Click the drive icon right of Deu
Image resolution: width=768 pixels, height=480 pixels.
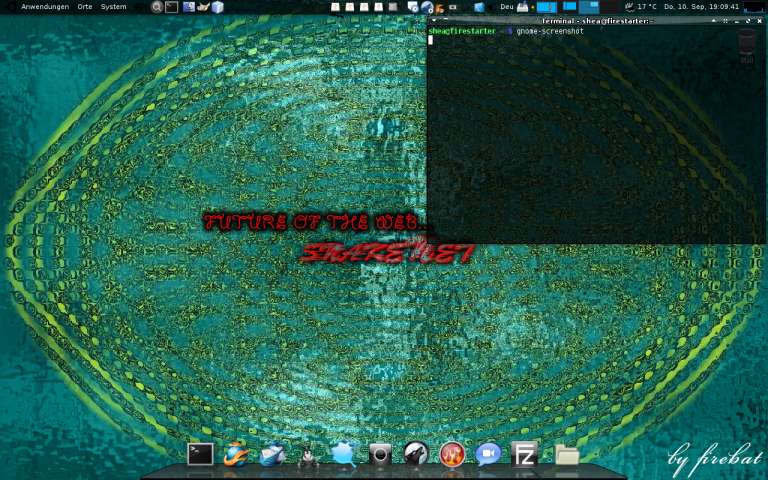[x=523, y=7]
